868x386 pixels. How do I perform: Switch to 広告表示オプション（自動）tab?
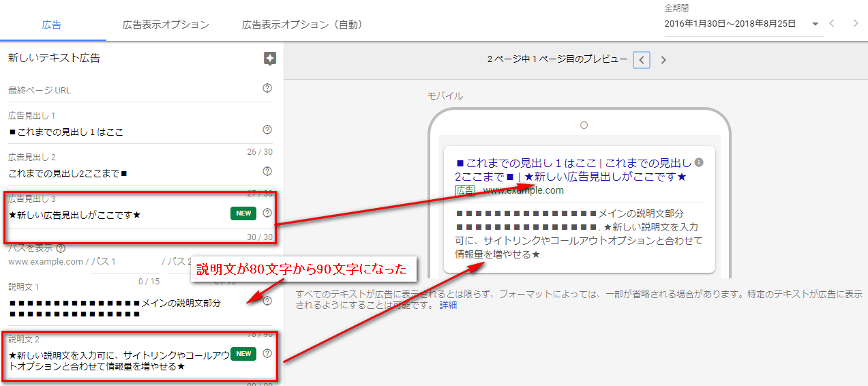point(302,25)
